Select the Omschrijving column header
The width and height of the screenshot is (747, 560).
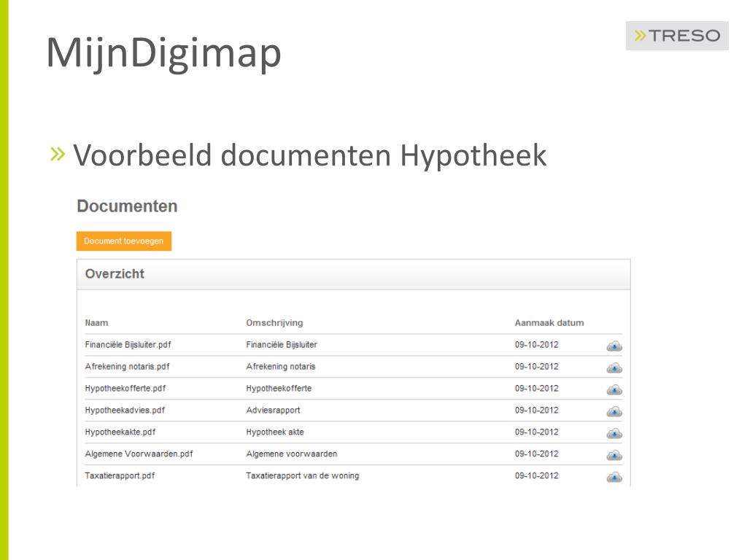pyautogui.click(x=274, y=323)
